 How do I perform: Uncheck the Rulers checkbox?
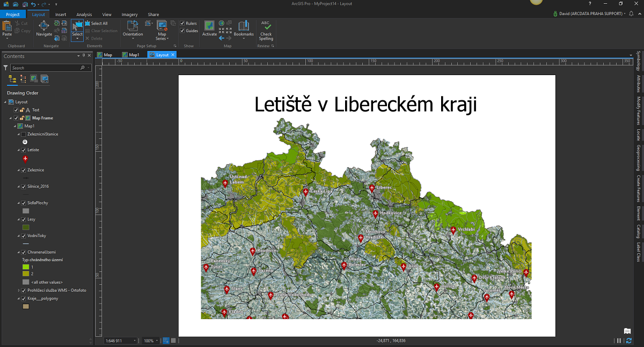[182, 24]
